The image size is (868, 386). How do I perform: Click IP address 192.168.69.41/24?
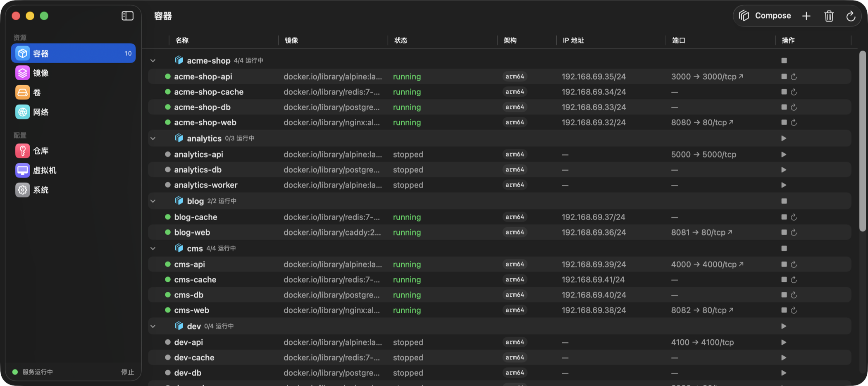[x=593, y=279]
